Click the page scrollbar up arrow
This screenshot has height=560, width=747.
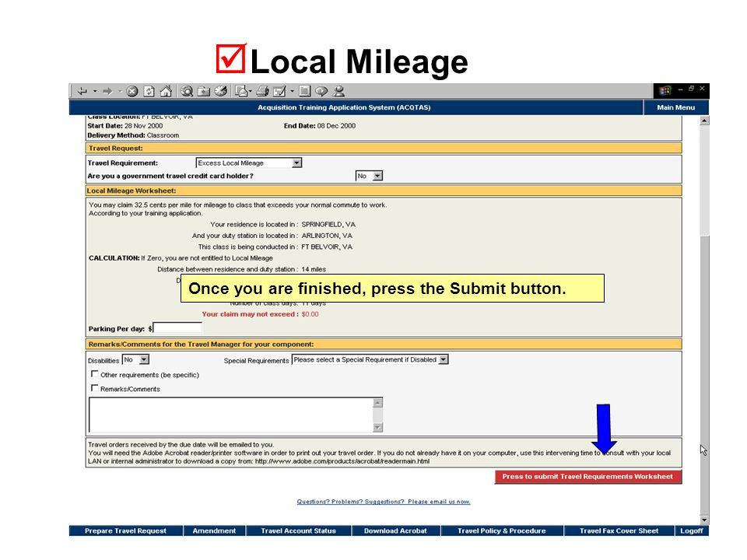pyautogui.click(x=704, y=121)
